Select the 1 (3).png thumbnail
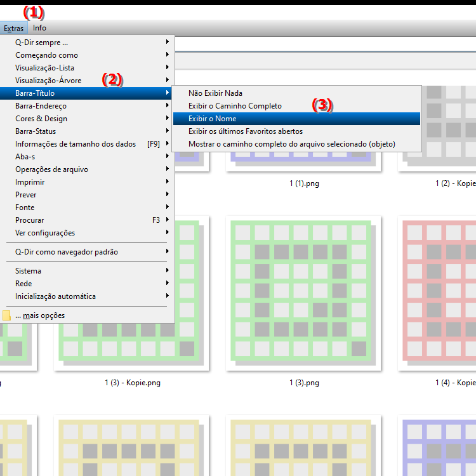 point(303,293)
